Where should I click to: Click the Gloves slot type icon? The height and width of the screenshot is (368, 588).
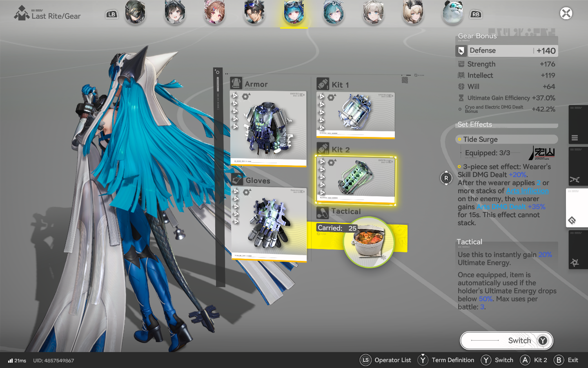[237, 180]
